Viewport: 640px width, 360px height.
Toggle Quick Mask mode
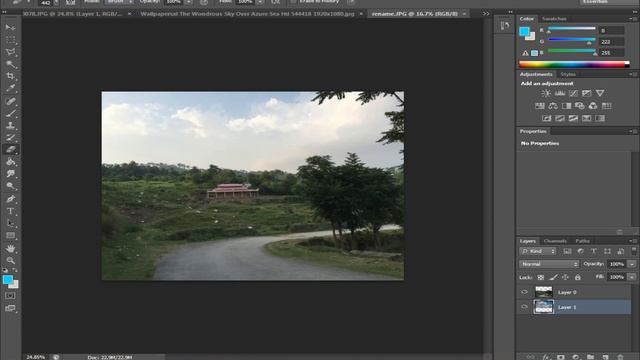(x=10, y=296)
